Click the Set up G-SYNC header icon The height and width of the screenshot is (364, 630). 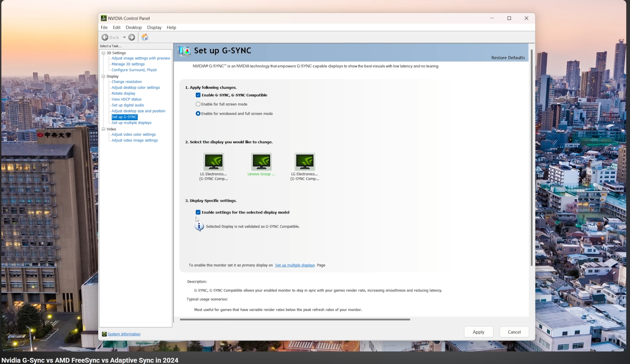click(184, 51)
